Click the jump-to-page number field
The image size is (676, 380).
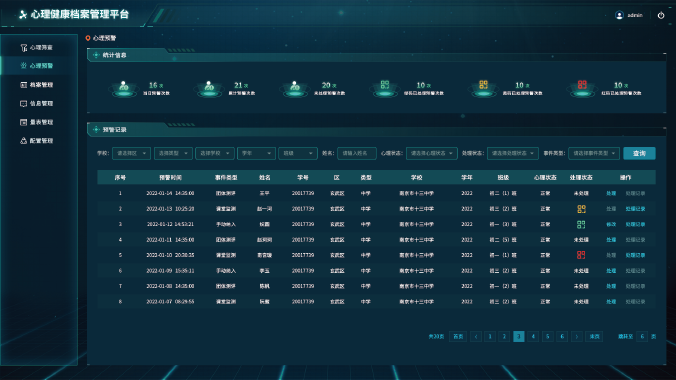pos(642,336)
